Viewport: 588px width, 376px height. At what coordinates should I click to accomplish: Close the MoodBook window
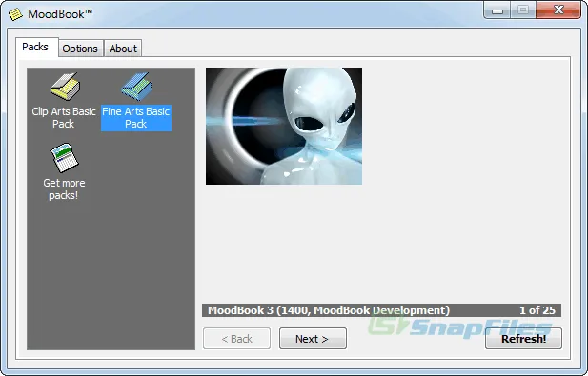(558, 10)
